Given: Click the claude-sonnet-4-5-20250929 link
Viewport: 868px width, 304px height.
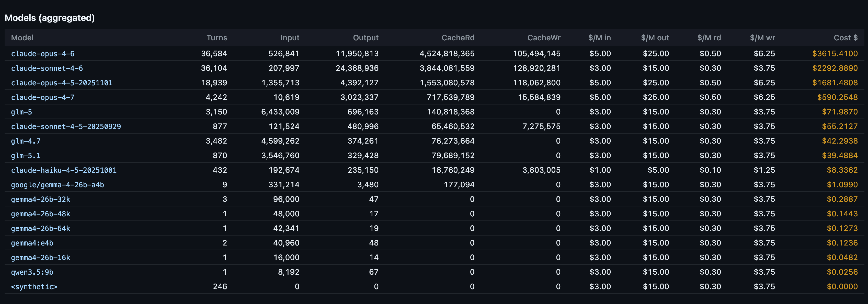Looking at the screenshot, I should pos(66,127).
